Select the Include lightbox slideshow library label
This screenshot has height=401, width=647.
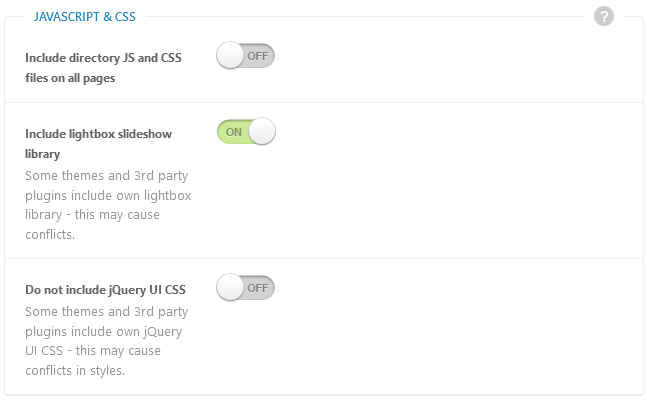98,144
